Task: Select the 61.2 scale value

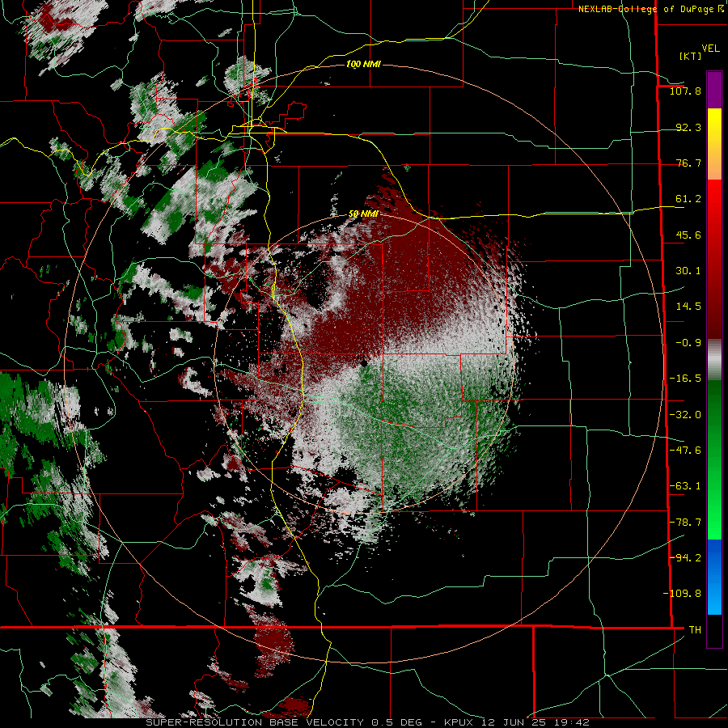Action: pyautogui.click(x=688, y=199)
